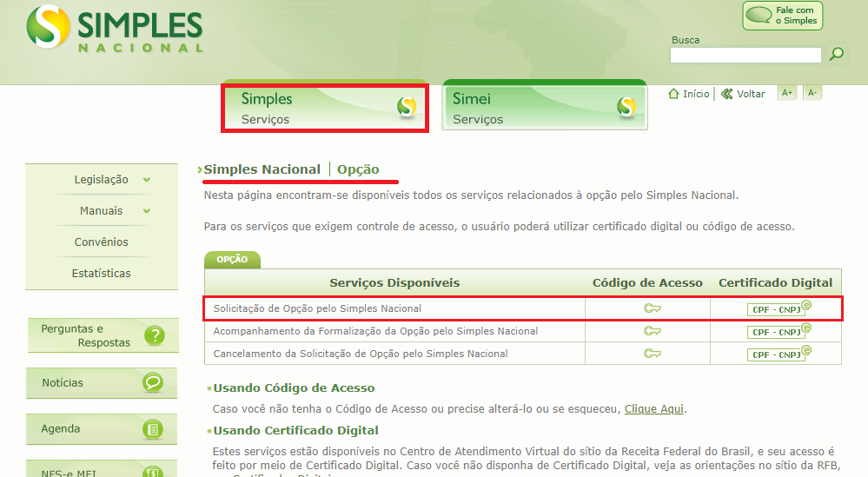Click the Serviços Disponíveis column header
The width and height of the screenshot is (868, 477).
coord(394,282)
